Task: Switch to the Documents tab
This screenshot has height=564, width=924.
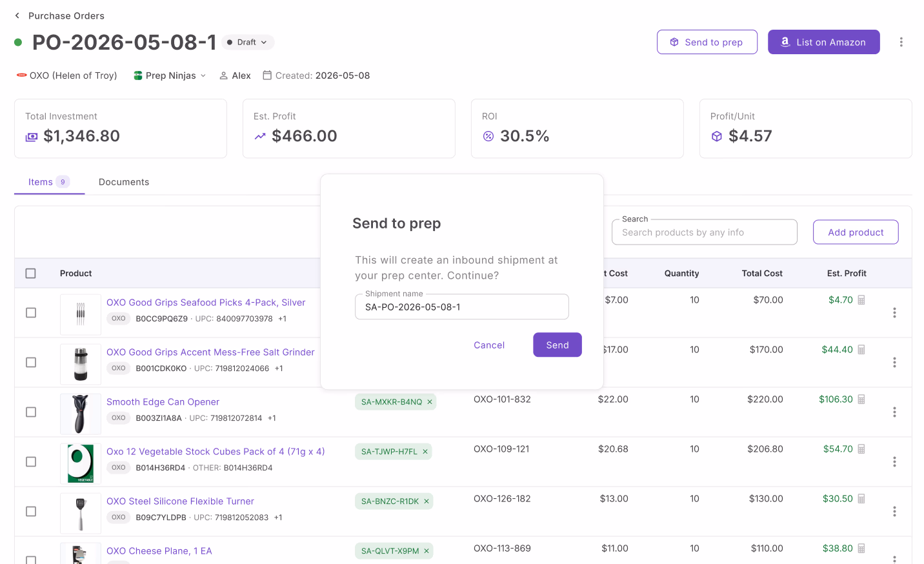Action: (124, 182)
